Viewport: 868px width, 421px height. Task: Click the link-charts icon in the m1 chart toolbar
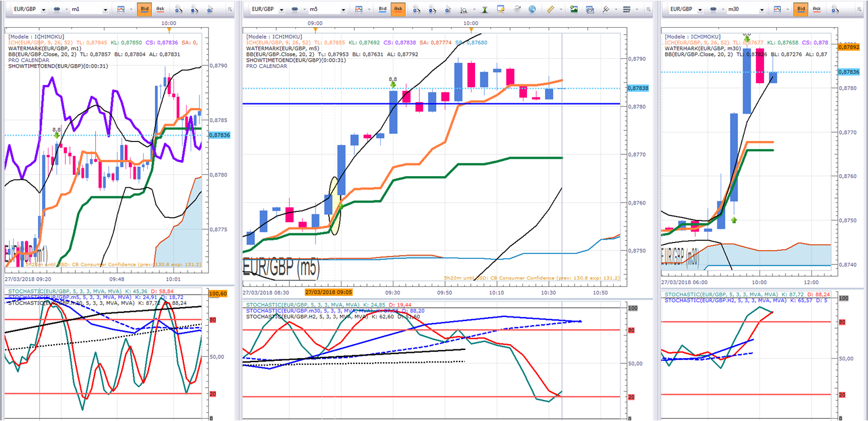pyautogui.click(x=56, y=9)
